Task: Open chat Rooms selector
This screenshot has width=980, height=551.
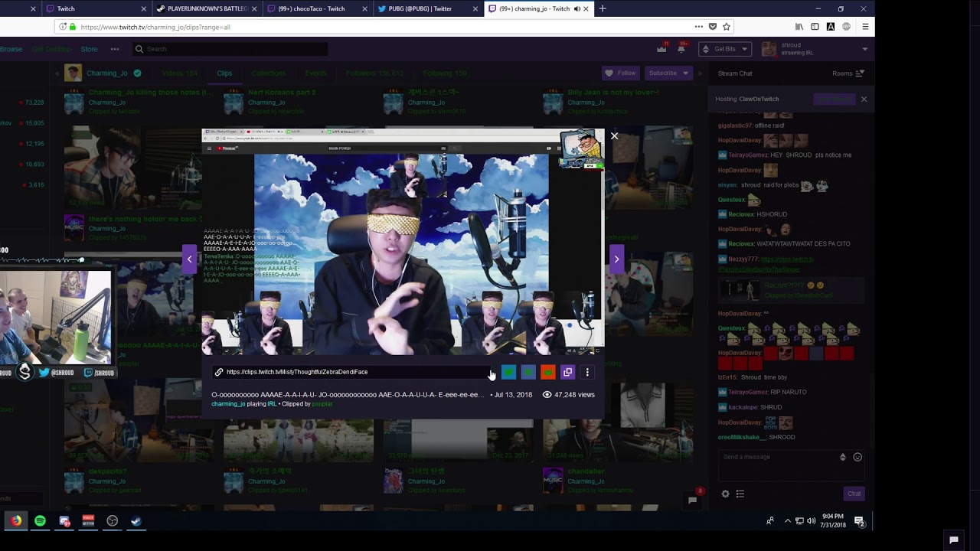Action: coord(848,73)
